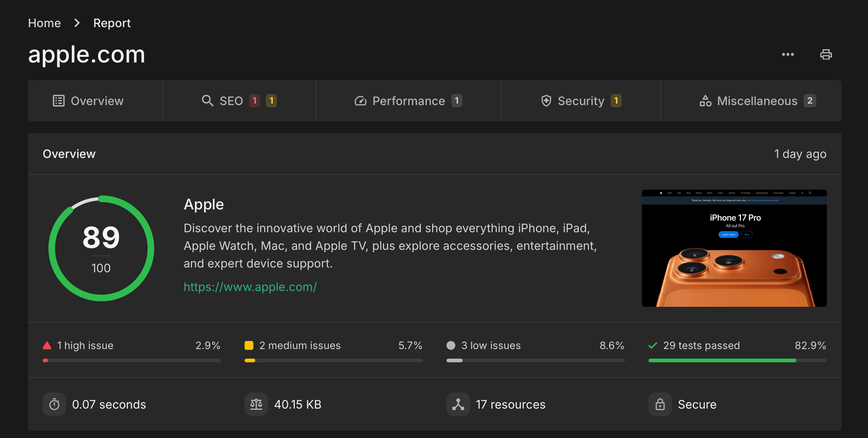Navigate to Home in the breadcrumb
This screenshot has width=868, height=438.
click(x=44, y=23)
